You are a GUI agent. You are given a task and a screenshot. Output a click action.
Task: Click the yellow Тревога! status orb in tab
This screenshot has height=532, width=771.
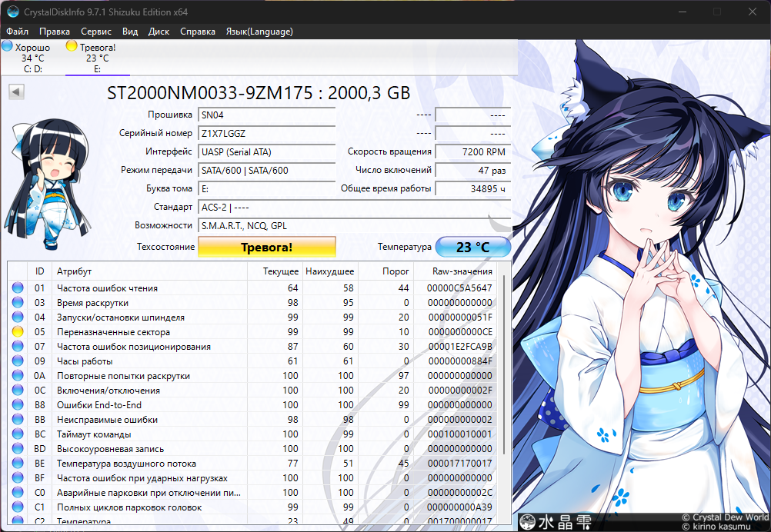[72, 46]
